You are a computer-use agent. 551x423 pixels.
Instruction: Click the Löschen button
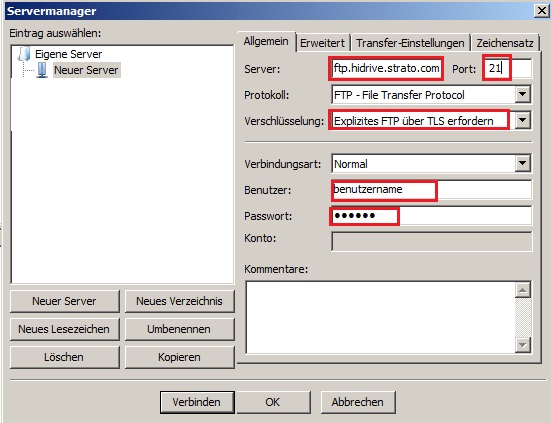click(65, 357)
